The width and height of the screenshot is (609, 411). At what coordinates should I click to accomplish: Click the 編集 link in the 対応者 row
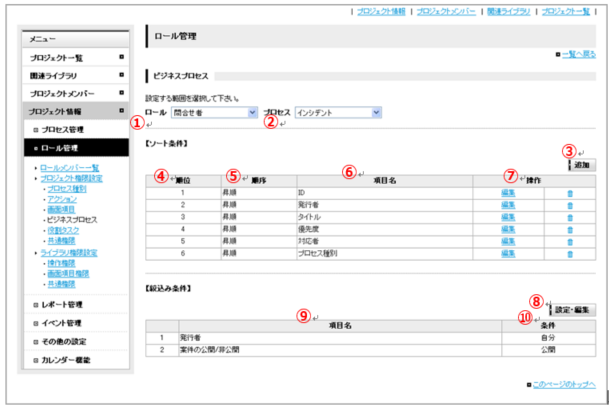tap(508, 242)
